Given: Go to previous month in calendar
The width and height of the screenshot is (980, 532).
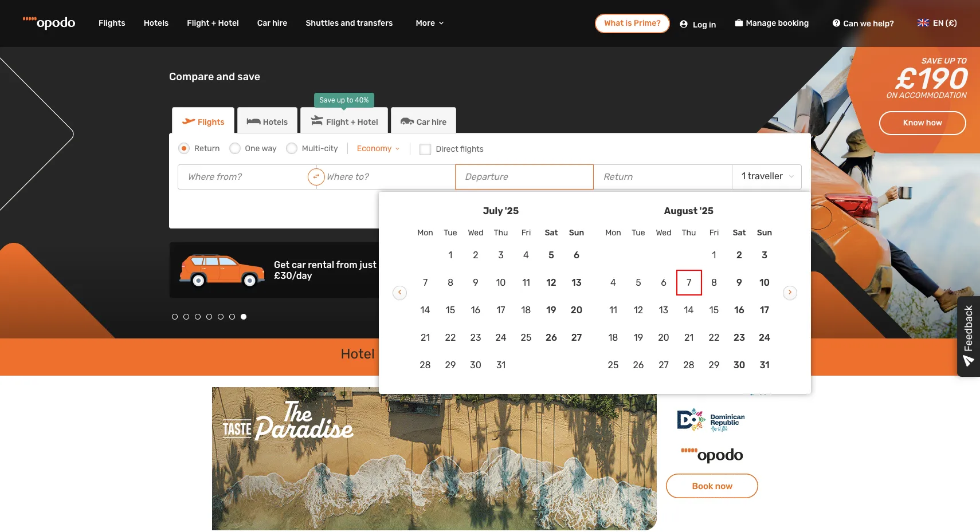Looking at the screenshot, I should (399, 293).
